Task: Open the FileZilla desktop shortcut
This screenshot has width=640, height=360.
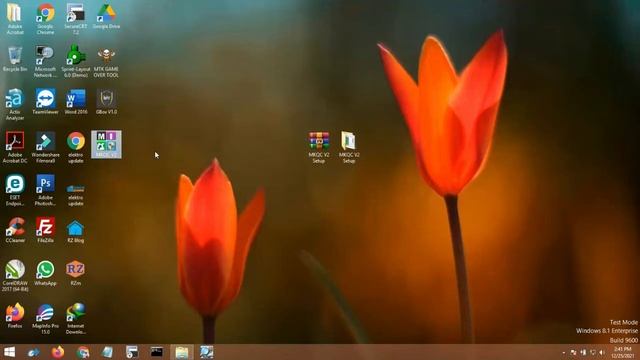Action: point(45,230)
